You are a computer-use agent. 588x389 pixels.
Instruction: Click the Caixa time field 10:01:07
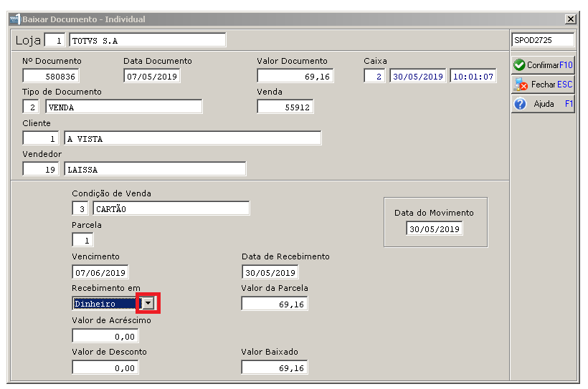(x=473, y=76)
